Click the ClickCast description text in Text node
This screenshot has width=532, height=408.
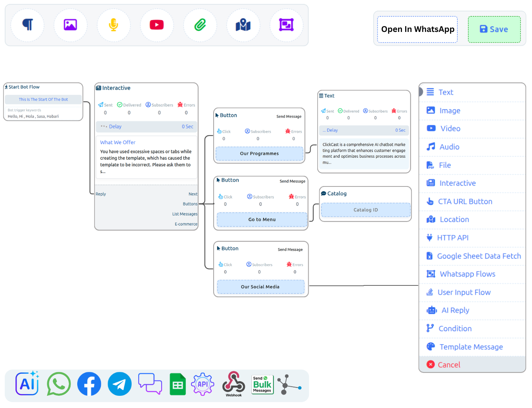(x=364, y=154)
